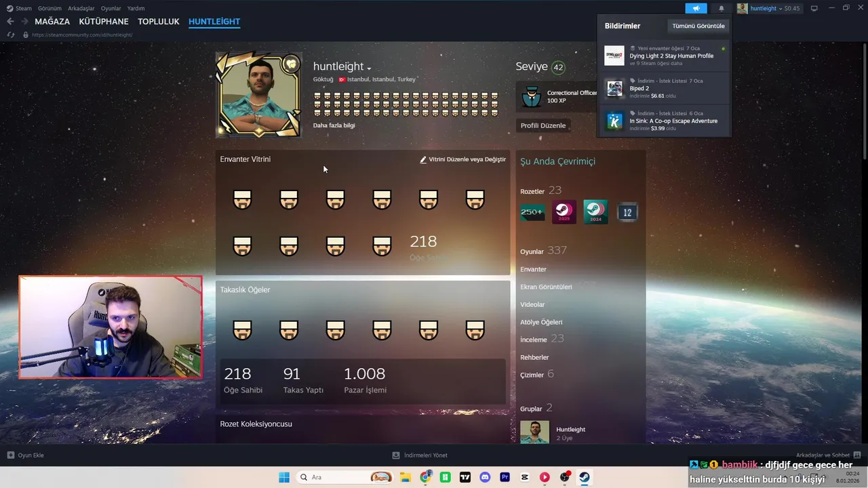This screenshot has height=488, width=868.
Task: Open OBS Studio from the taskbar
Action: [565, 477]
